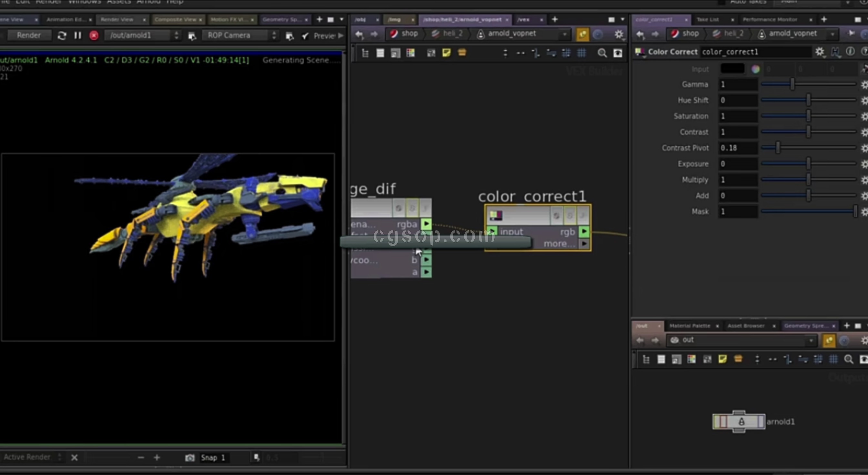Open the Color Correct node info icon

pyautogui.click(x=851, y=52)
